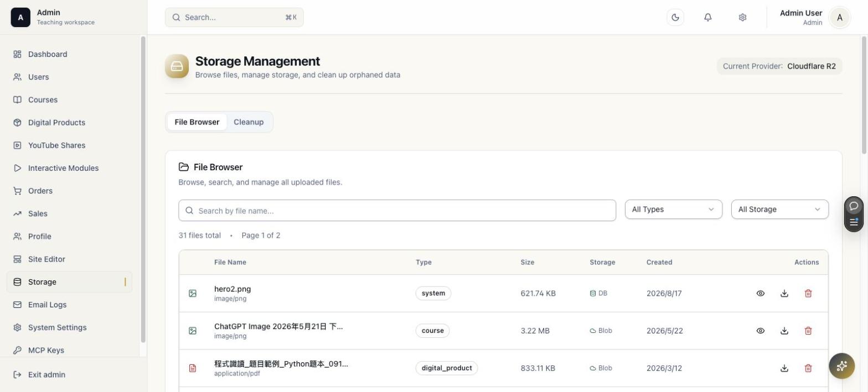Click the 621.74 KB size value
Viewport: 868px width, 392px height.
[538, 294]
